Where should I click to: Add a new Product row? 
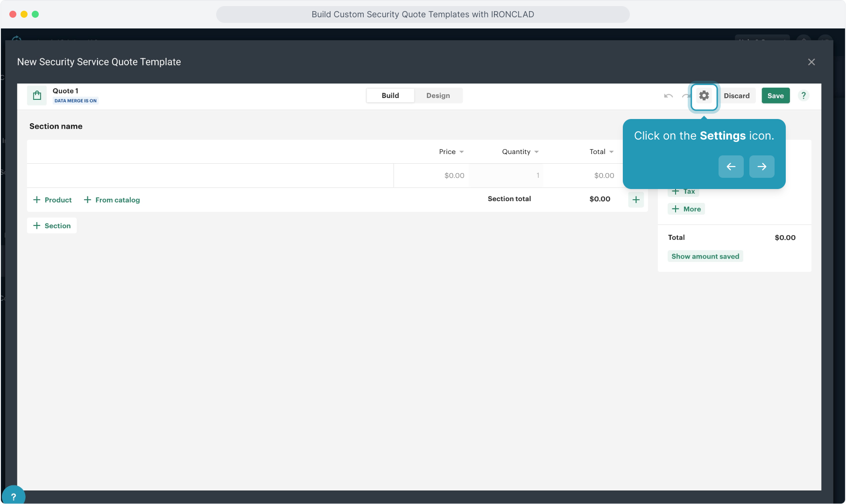coord(52,200)
